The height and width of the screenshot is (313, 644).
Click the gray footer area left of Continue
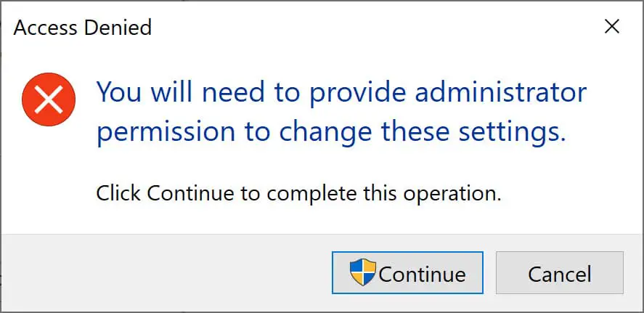160,273
